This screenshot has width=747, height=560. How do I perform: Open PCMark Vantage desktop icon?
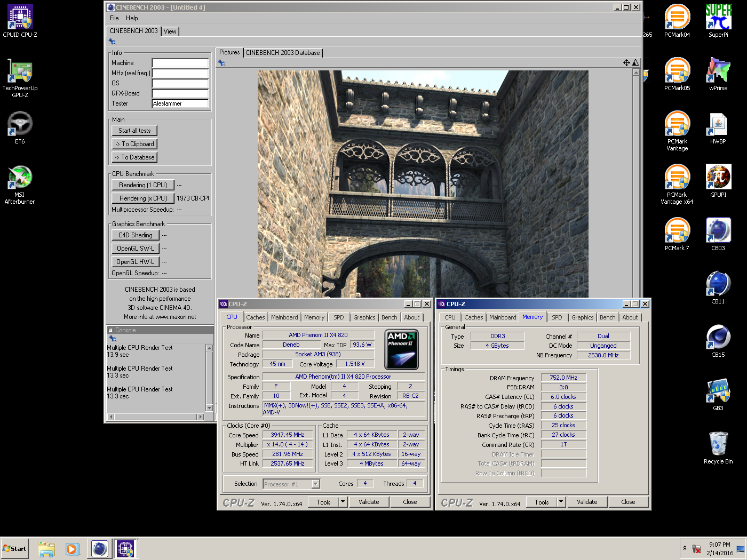point(677,131)
